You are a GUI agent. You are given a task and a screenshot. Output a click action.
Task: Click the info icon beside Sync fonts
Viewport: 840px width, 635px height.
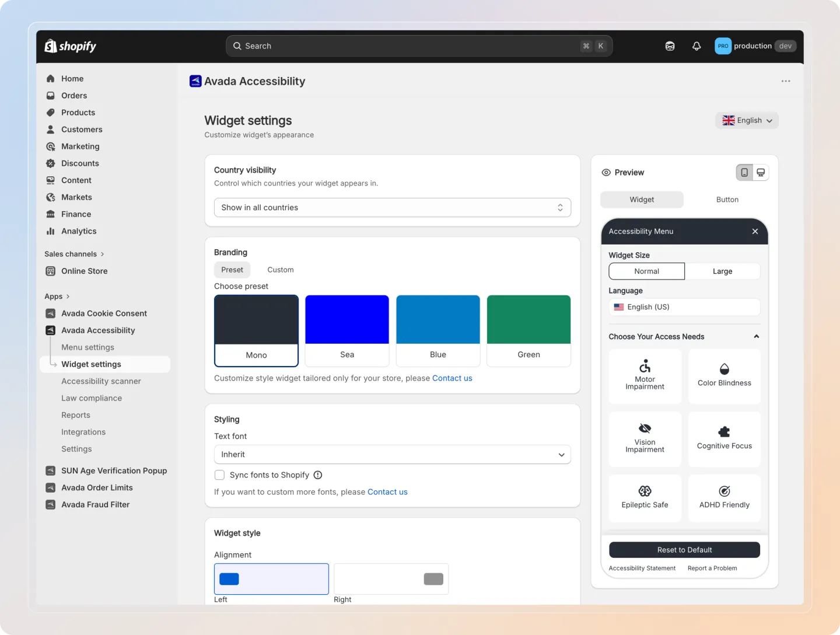pos(318,475)
